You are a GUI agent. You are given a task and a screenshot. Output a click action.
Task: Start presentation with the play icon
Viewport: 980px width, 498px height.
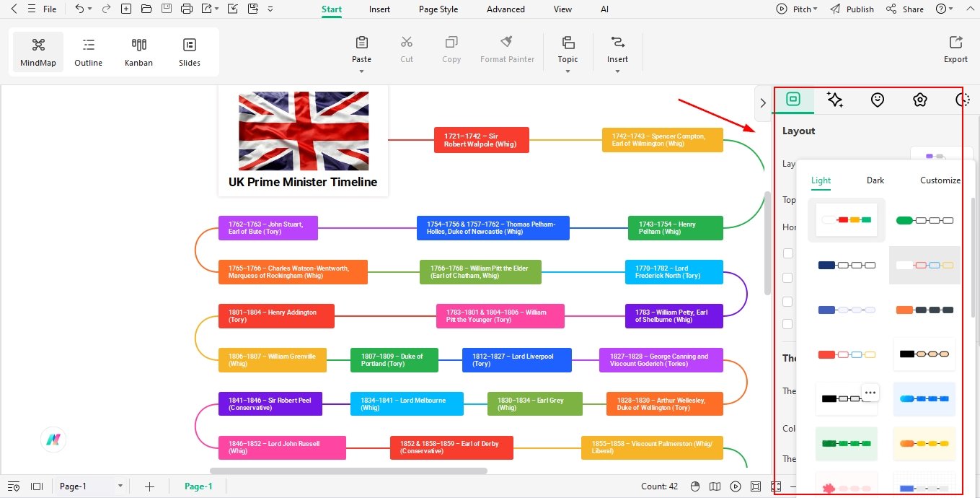[x=736, y=486]
